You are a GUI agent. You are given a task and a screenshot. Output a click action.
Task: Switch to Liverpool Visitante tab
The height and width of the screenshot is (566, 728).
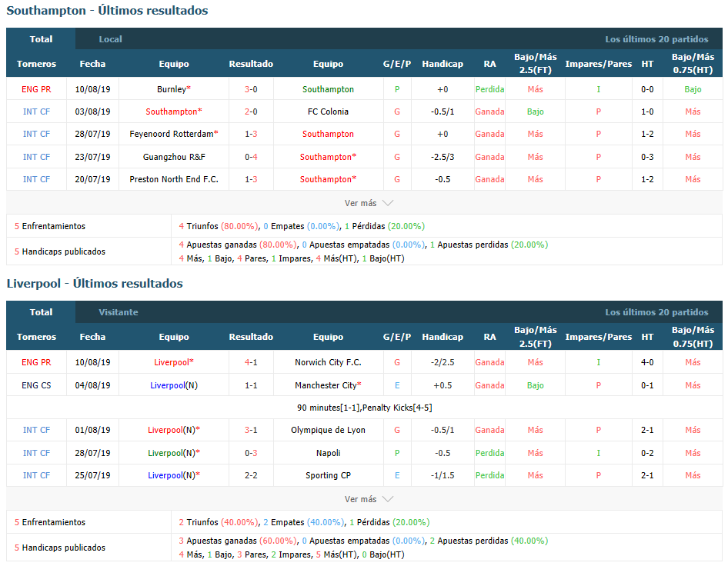[x=118, y=312]
